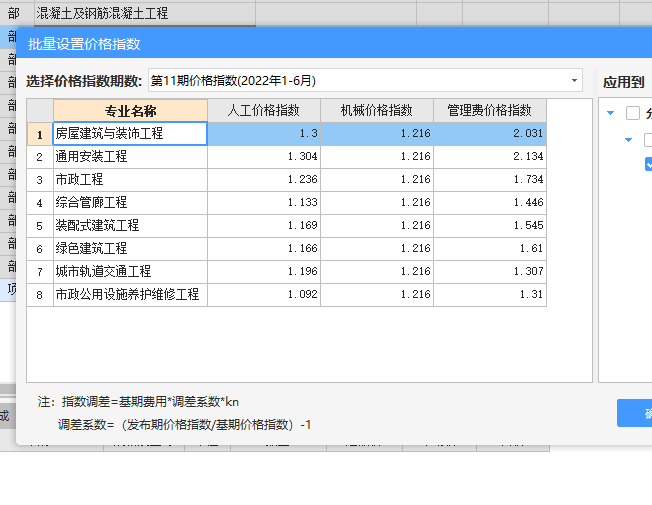Screen dimensions: 652x505
Task: Select row number 4 header
Action: pos(40,203)
